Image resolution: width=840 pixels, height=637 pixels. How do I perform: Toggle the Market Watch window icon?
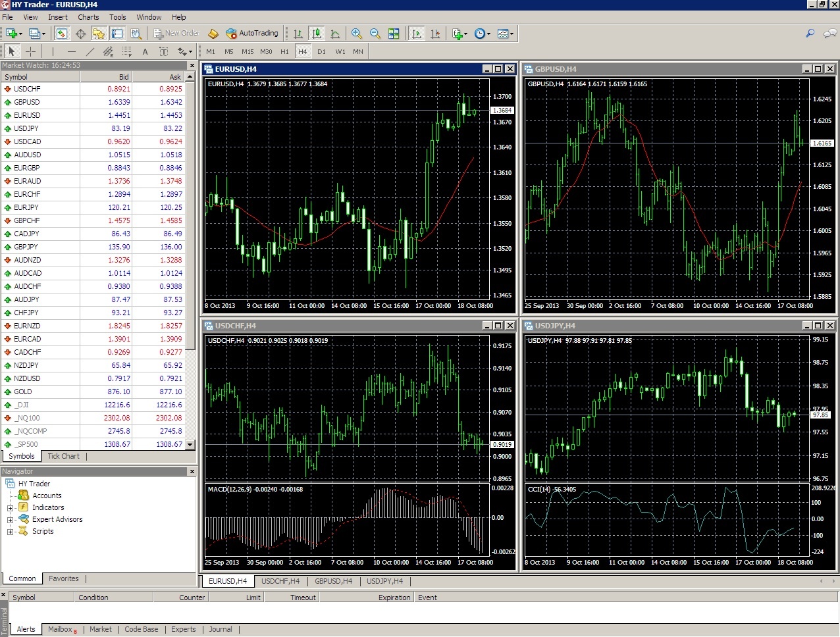62,34
